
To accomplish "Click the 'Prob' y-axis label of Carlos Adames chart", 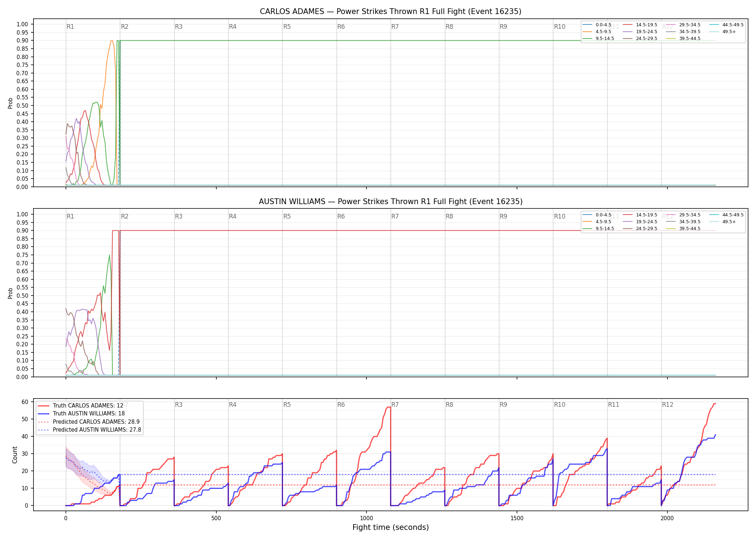I will click(x=10, y=103).
